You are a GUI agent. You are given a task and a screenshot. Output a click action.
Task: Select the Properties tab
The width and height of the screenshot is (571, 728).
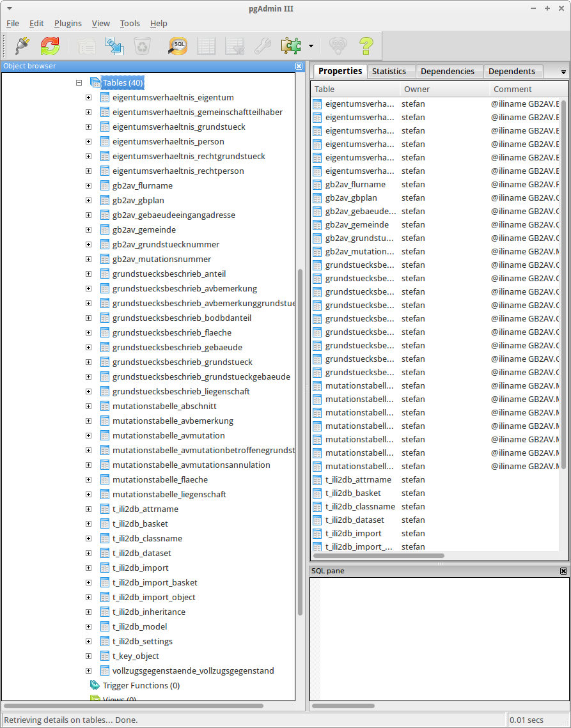point(340,70)
